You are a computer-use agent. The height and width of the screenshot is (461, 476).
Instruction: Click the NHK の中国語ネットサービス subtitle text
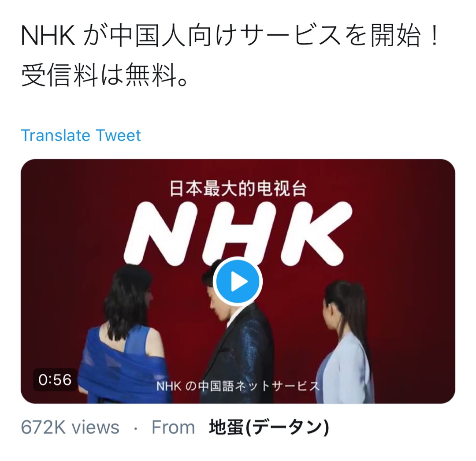(x=238, y=386)
